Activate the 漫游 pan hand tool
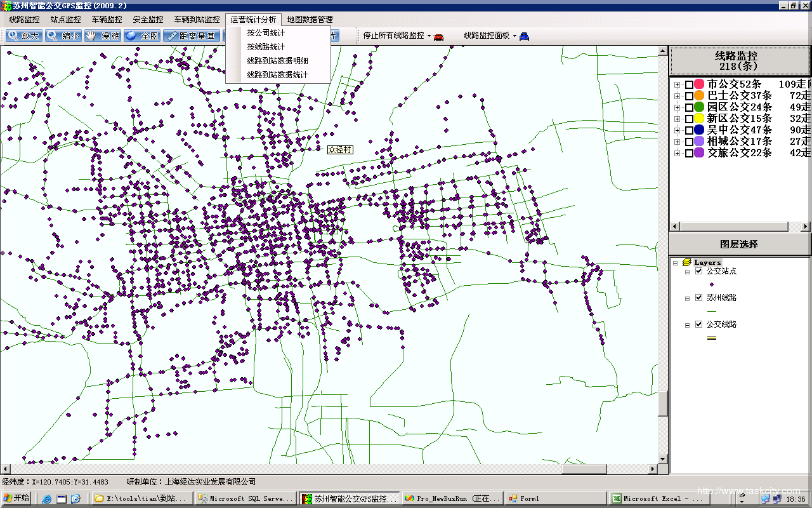The image size is (812, 508). pyautogui.click(x=103, y=36)
